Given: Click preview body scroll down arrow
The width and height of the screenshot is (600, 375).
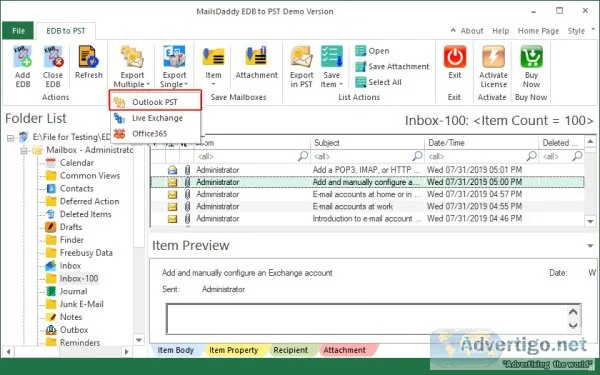Looking at the screenshot, I should 573,326.
